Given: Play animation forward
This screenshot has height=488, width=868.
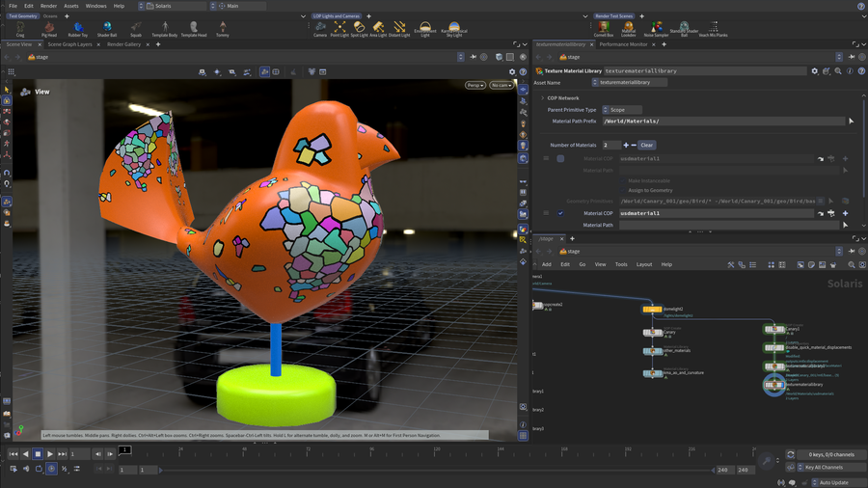Looking at the screenshot, I should pyautogui.click(x=50, y=454).
